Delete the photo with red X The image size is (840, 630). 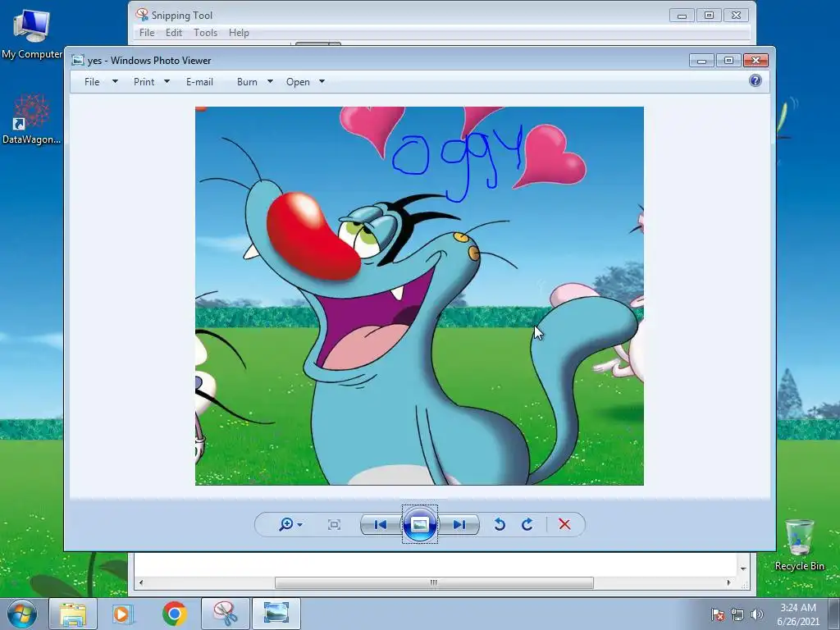564,524
